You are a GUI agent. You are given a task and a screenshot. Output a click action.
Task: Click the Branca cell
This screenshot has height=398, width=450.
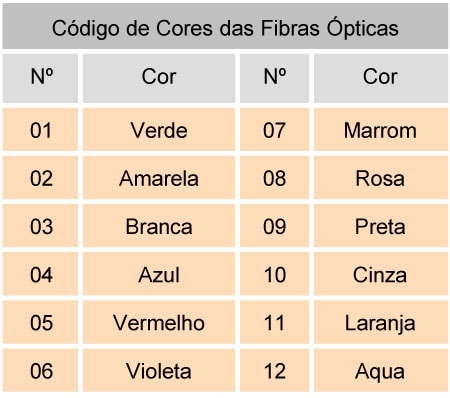click(159, 226)
